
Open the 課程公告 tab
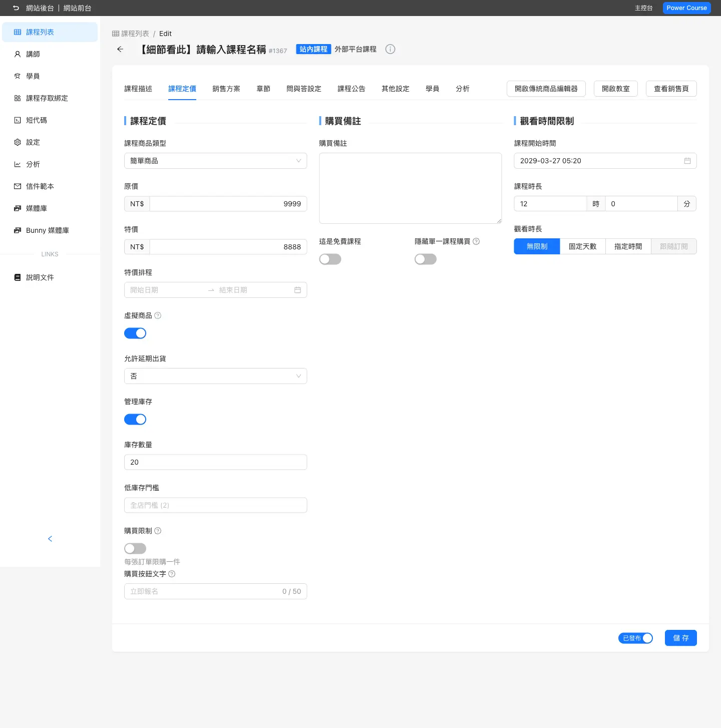(351, 89)
